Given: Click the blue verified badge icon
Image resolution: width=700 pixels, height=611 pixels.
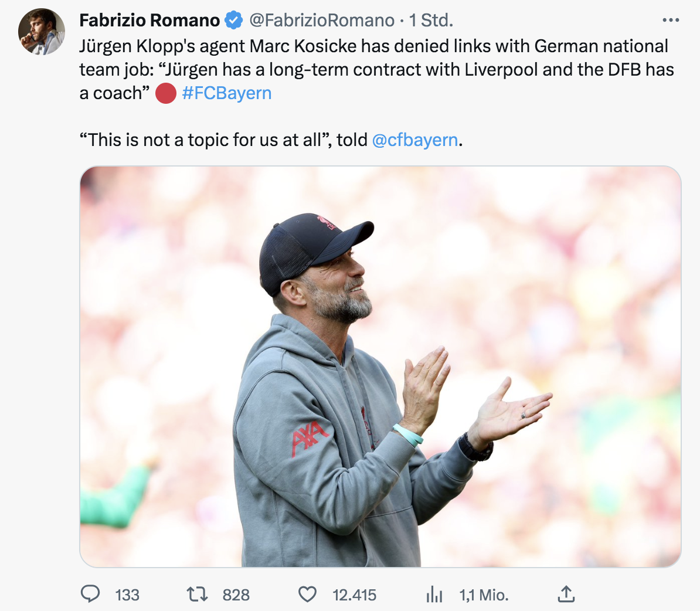Looking at the screenshot, I should [x=234, y=21].
